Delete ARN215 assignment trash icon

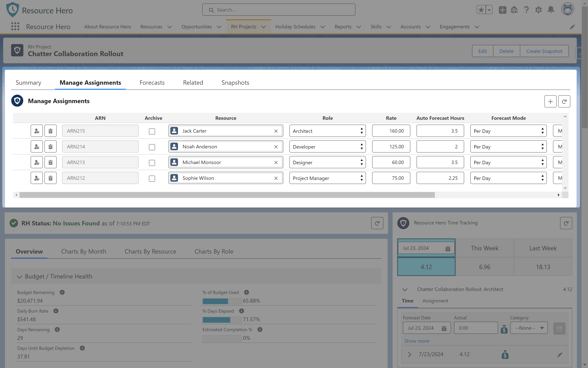click(51, 131)
